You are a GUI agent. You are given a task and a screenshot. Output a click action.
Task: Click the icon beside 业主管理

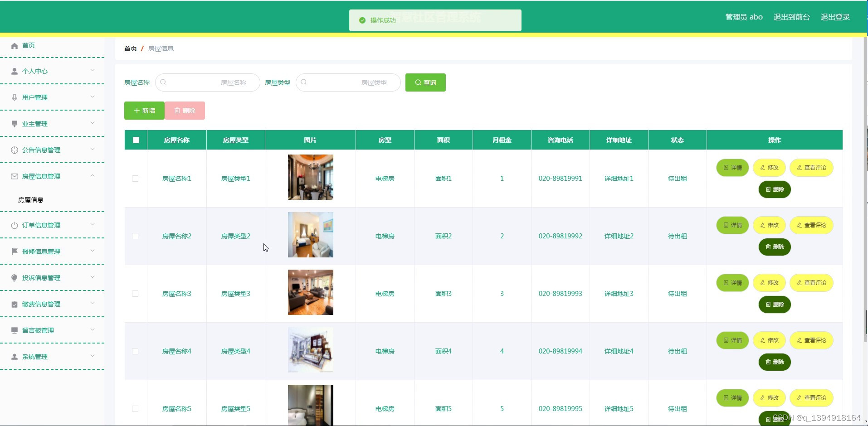[x=15, y=124]
